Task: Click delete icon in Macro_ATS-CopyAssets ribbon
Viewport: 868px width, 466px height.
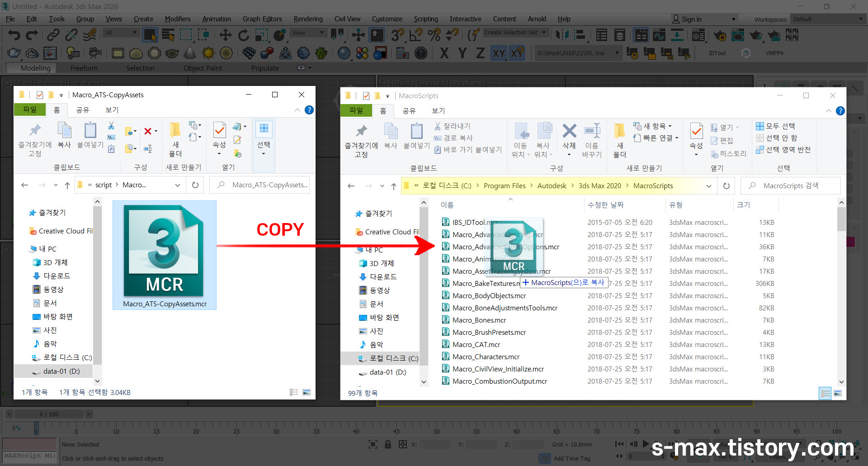Action: click(147, 131)
